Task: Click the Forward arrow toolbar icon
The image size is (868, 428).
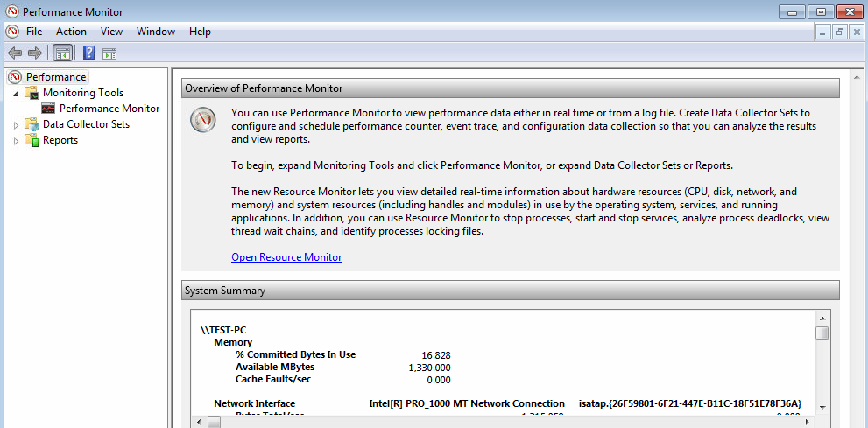Action: click(35, 53)
